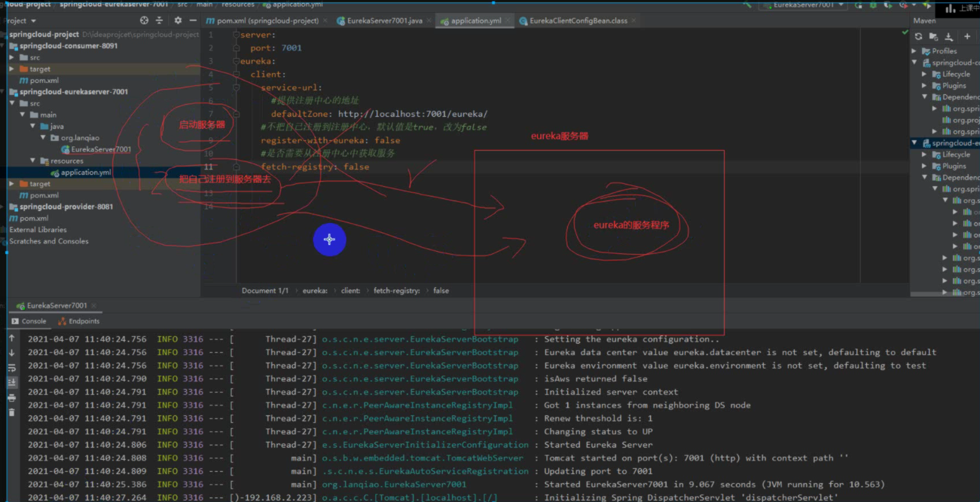Hide the Project panel with the minus icon
The image size is (980, 502).
click(x=193, y=20)
